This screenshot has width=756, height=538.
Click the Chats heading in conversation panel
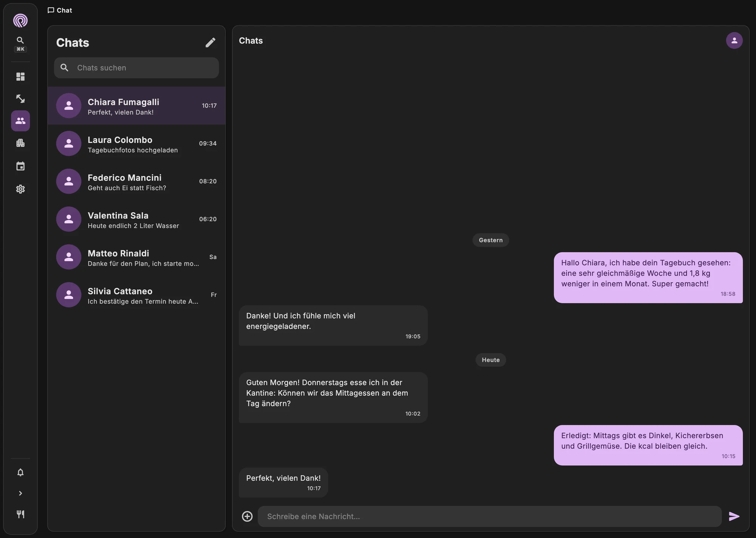[x=251, y=40]
